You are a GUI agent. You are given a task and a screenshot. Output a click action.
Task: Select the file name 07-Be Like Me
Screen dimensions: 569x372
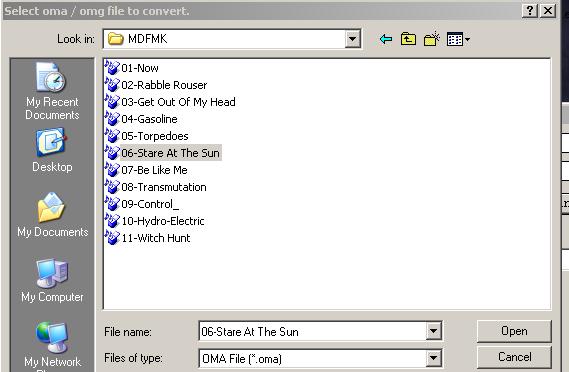[154, 170]
